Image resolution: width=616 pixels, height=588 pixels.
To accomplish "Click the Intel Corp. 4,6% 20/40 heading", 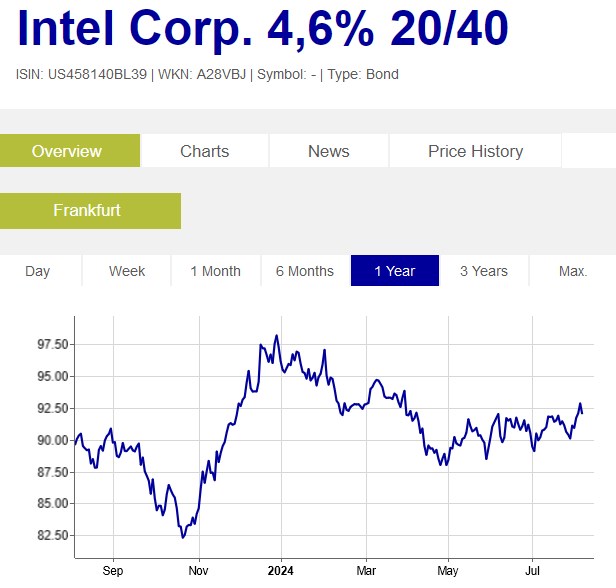I will pos(263,31).
